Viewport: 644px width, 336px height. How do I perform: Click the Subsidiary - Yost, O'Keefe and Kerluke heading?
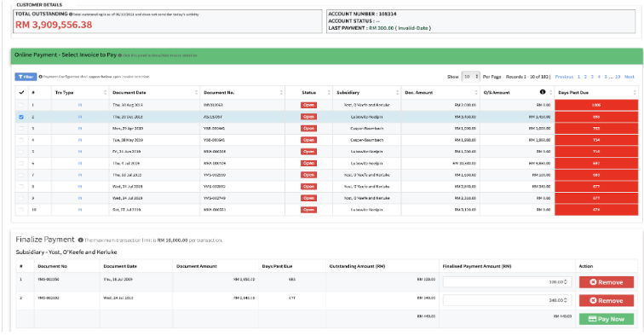point(66,252)
